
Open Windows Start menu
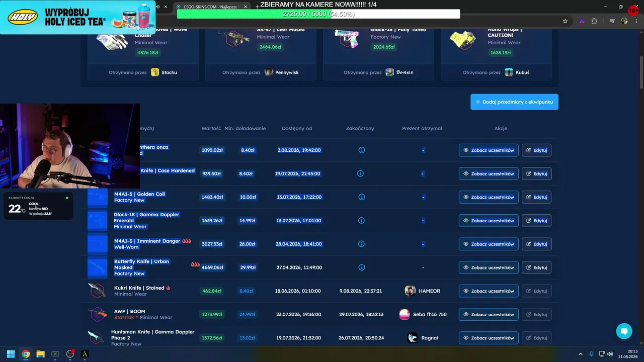[x=11, y=354]
